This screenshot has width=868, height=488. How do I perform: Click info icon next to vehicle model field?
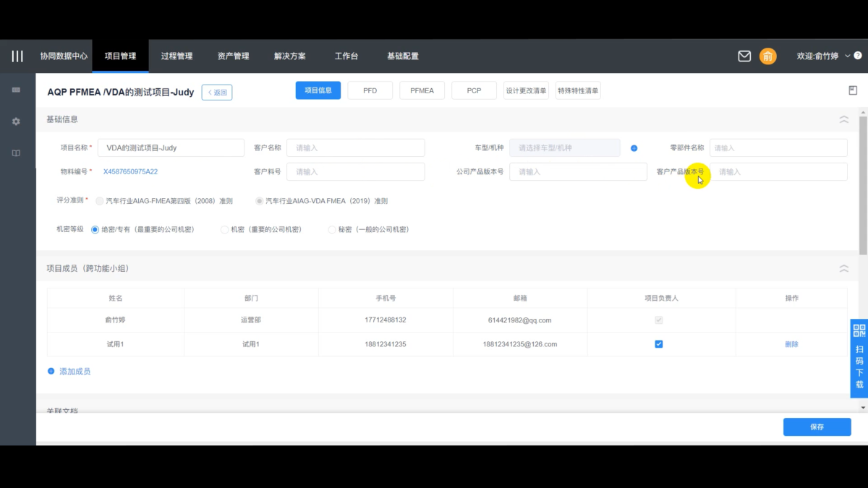coord(634,148)
